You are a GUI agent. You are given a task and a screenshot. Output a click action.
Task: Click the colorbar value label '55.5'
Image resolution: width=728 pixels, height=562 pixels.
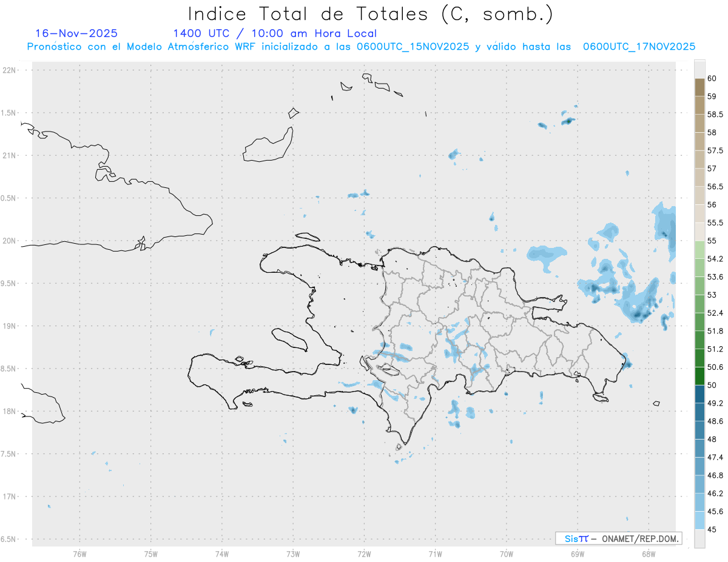click(x=715, y=222)
